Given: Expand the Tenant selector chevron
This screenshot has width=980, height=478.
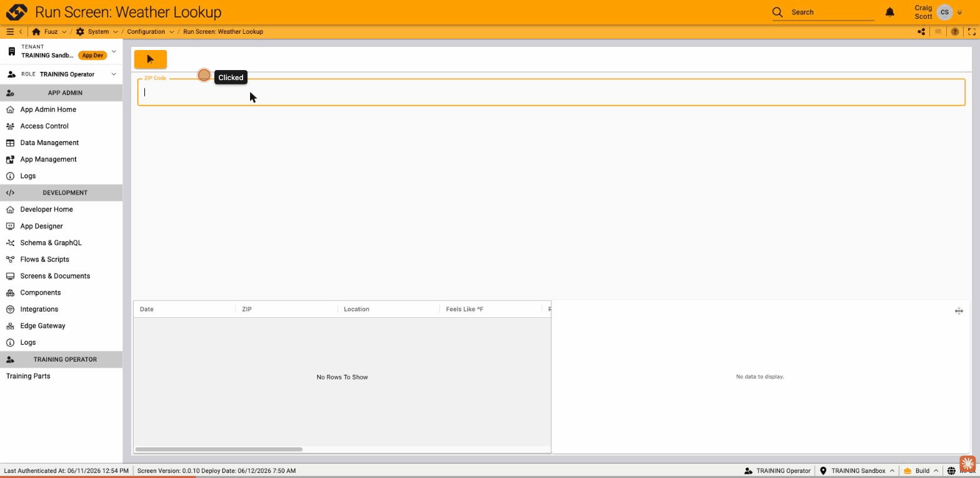Looking at the screenshot, I should (114, 51).
